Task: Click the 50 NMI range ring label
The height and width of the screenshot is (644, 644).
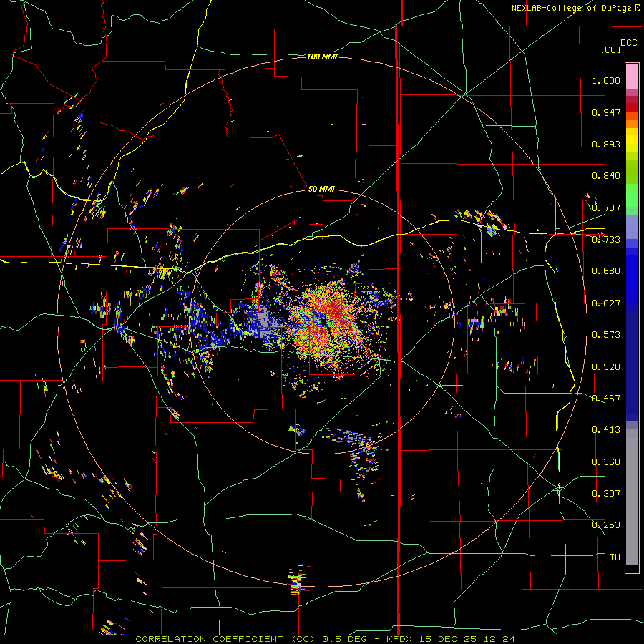Action: [x=321, y=190]
